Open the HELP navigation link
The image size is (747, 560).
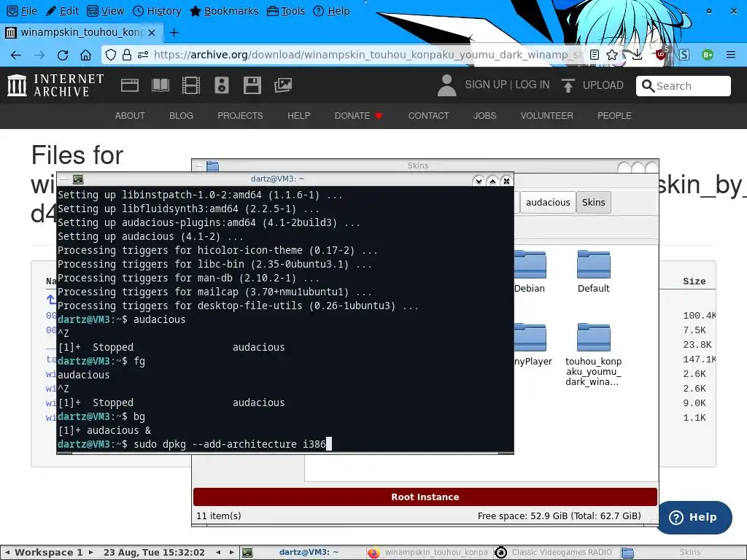(x=298, y=116)
